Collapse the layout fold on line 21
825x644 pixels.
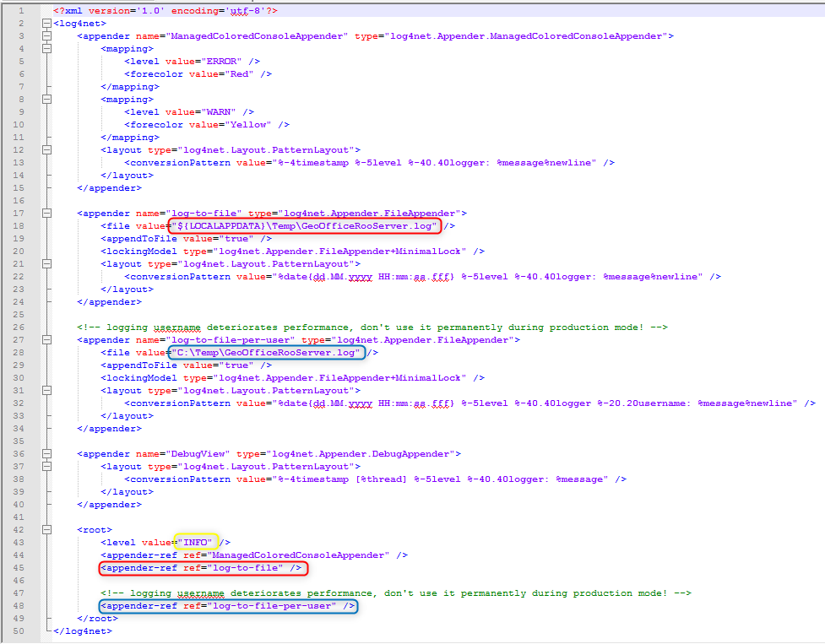49,263
